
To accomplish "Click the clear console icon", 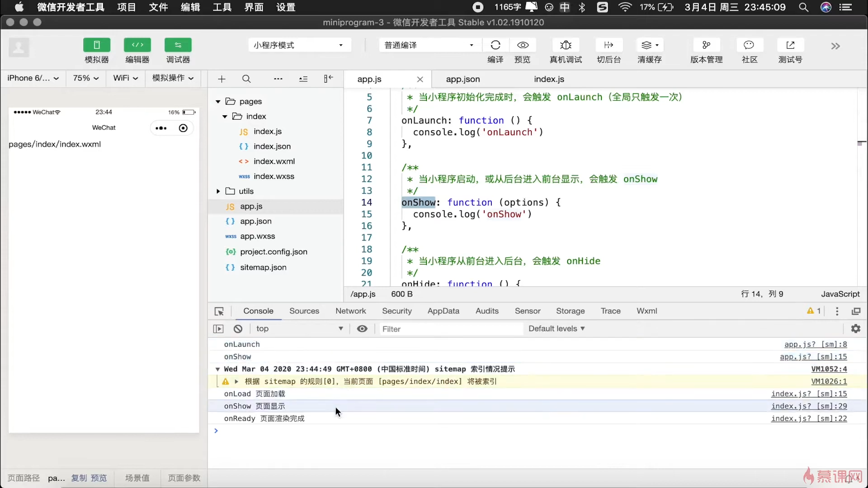I will point(238,329).
